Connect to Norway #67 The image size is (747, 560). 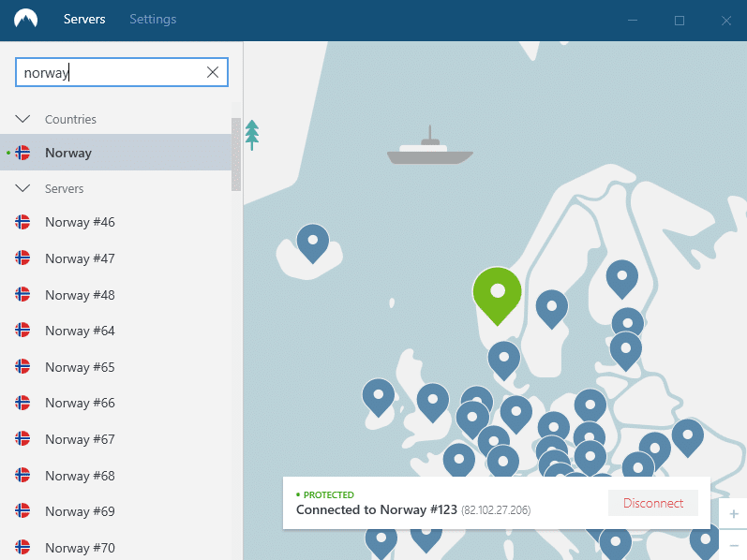coord(116,439)
